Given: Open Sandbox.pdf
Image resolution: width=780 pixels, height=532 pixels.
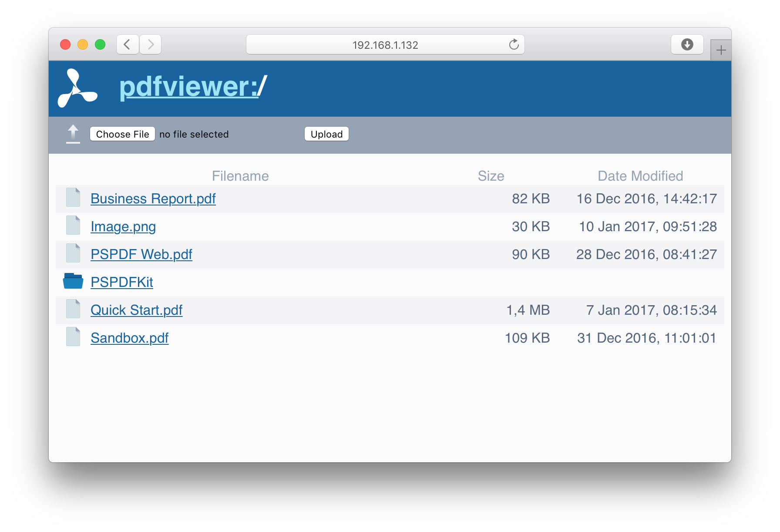Looking at the screenshot, I should [x=129, y=338].
